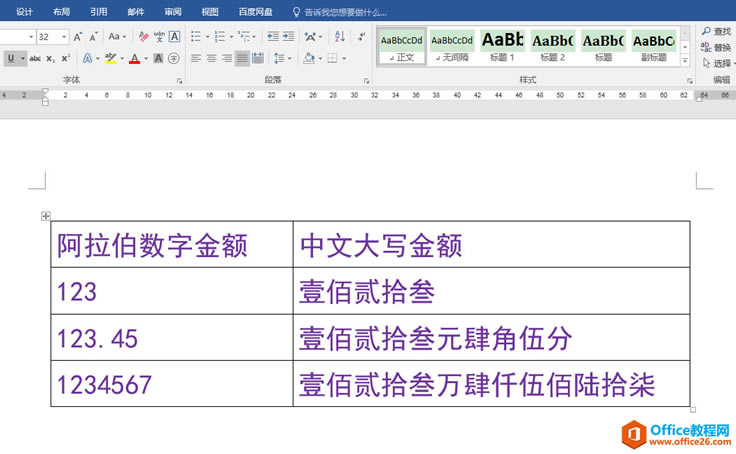Screen dimensions: 736x454
Task: Open font name dropdown arrow
Action: coord(31,37)
